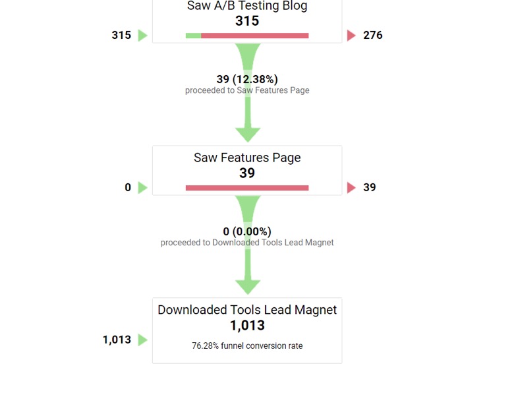
Task: Select the Saw A/B Testing Blog step title
Action: [x=247, y=6]
